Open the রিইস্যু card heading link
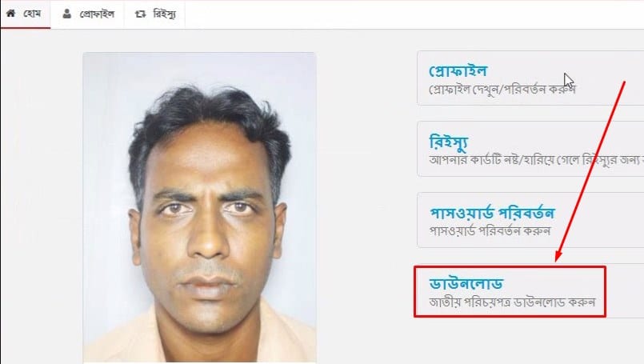Screen dimensions: 644x364 click(449, 142)
